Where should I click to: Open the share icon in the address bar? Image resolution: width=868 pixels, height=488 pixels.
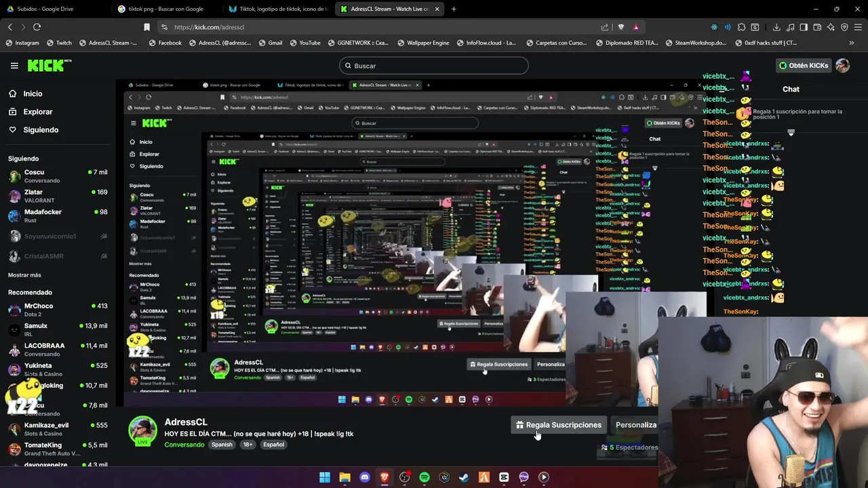click(x=605, y=27)
